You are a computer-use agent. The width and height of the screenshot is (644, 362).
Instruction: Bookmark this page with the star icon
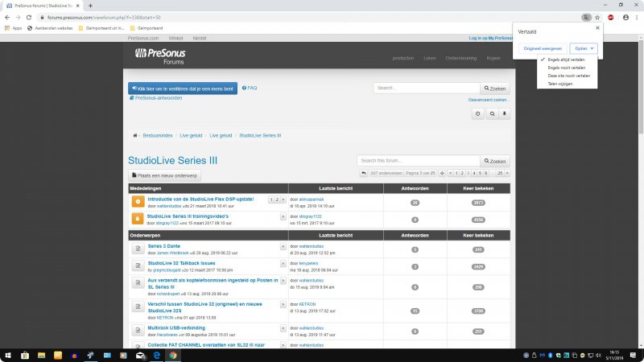[x=597, y=17]
